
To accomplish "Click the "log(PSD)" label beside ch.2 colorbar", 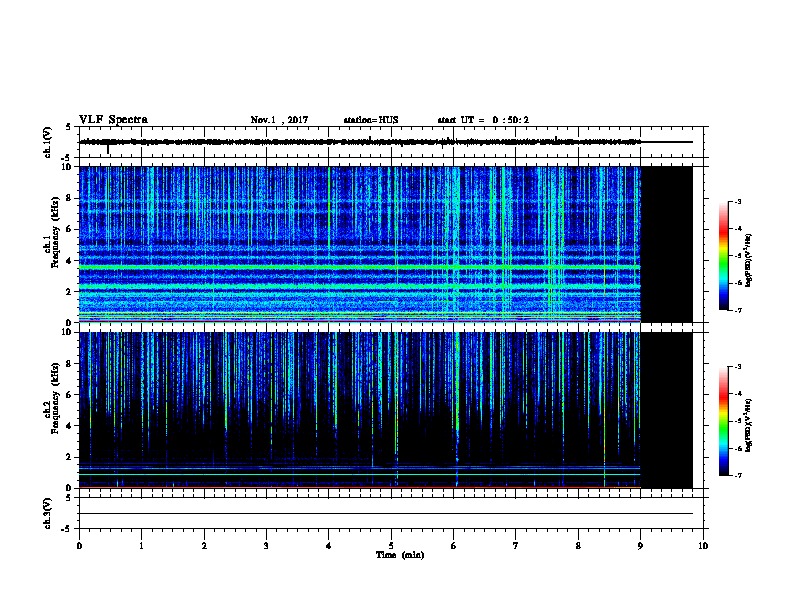I will (x=749, y=426).
